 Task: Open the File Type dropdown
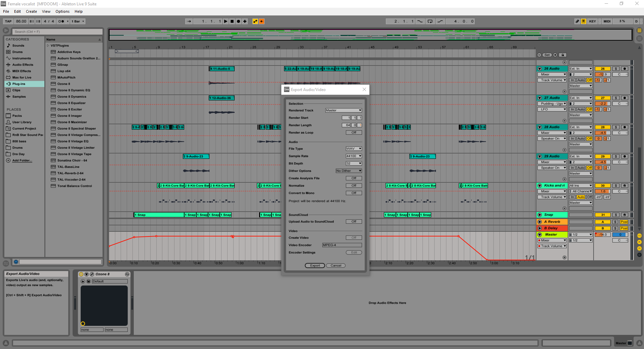click(354, 149)
